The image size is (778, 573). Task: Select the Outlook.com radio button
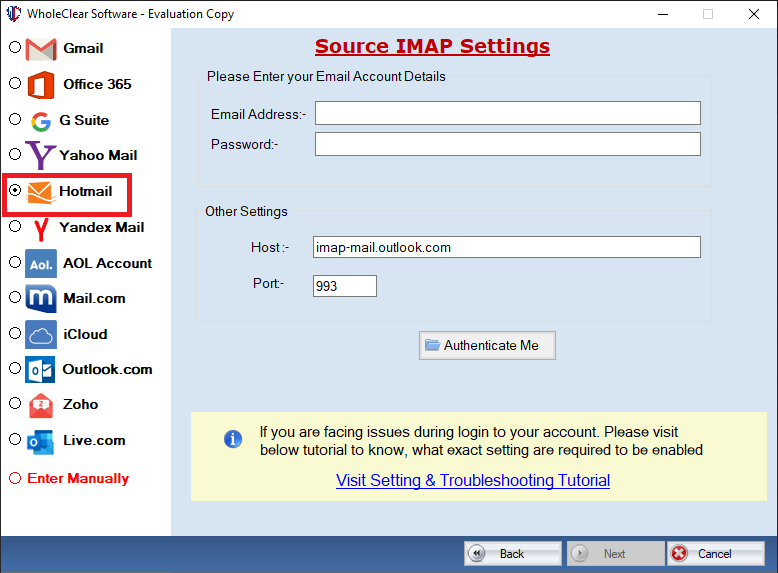[15, 368]
